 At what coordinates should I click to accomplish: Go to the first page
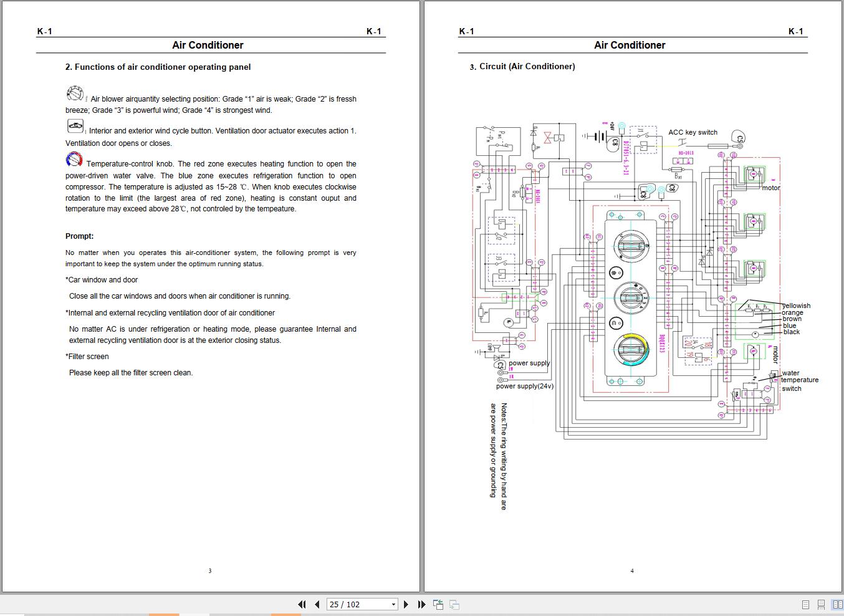tap(302, 604)
